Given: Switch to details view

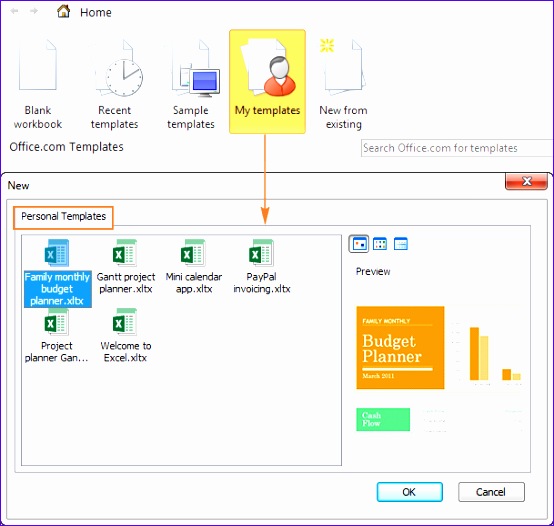Looking at the screenshot, I should pos(401,244).
